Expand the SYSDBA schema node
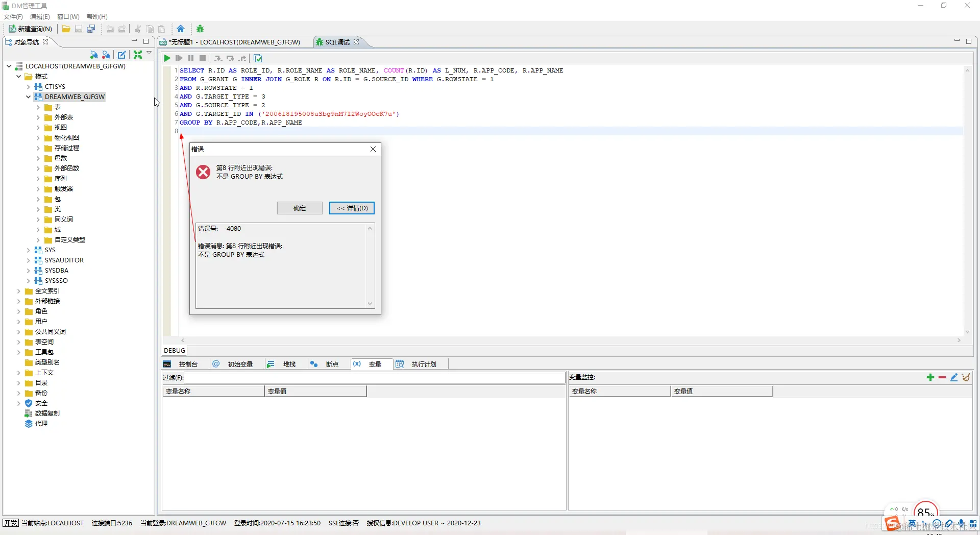 click(28, 271)
